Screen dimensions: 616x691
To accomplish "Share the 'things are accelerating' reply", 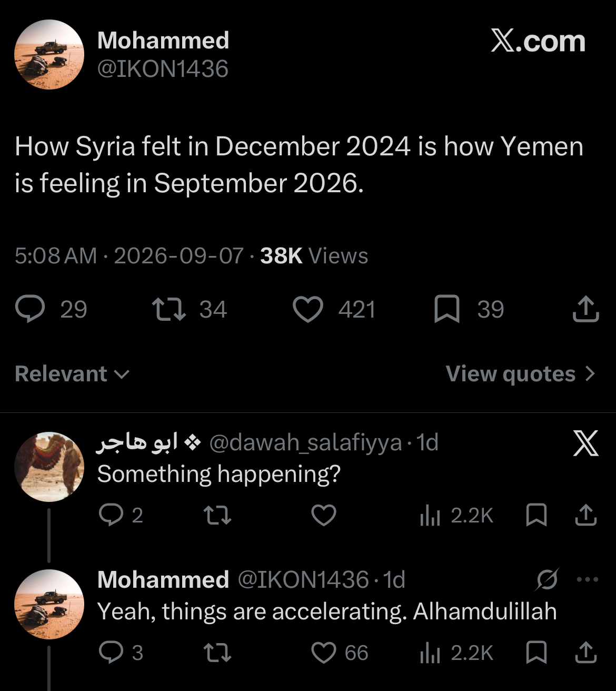I will 585,653.
